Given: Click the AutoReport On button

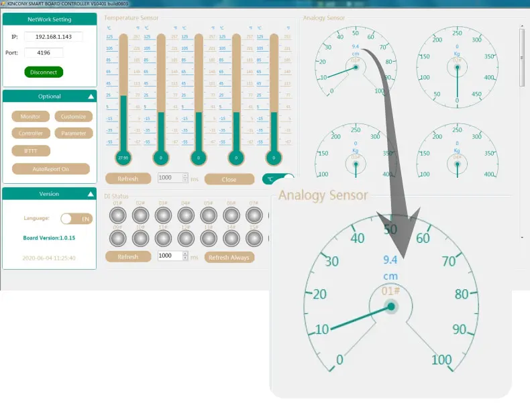Looking at the screenshot, I should tap(51, 169).
